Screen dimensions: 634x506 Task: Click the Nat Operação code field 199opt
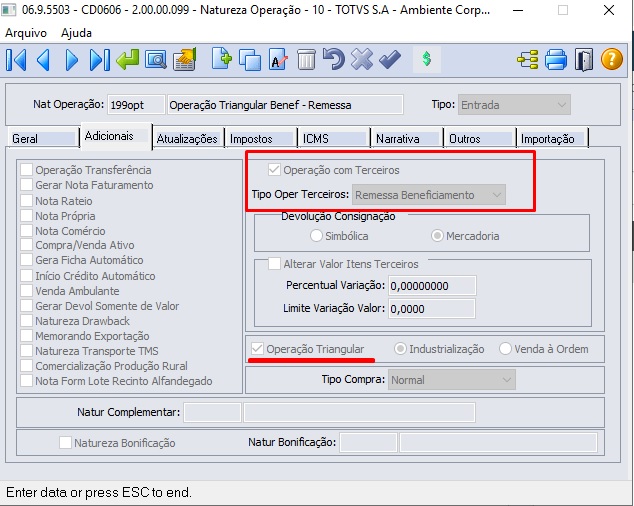click(136, 105)
